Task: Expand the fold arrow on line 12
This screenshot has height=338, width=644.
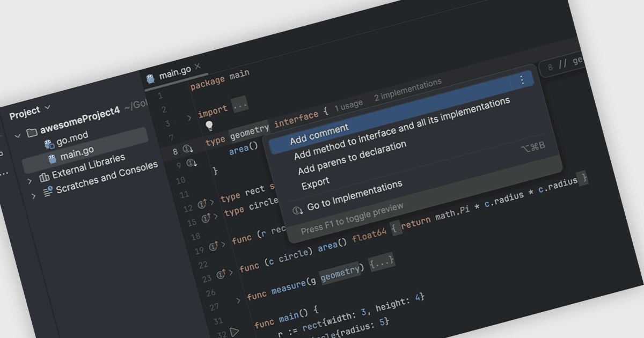Action: tap(211, 202)
